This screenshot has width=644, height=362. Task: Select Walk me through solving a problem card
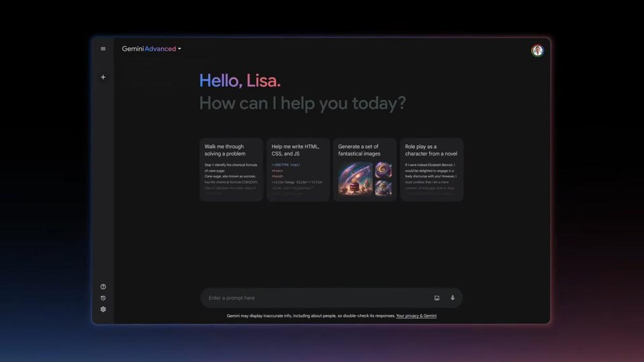tap(231, 169)
